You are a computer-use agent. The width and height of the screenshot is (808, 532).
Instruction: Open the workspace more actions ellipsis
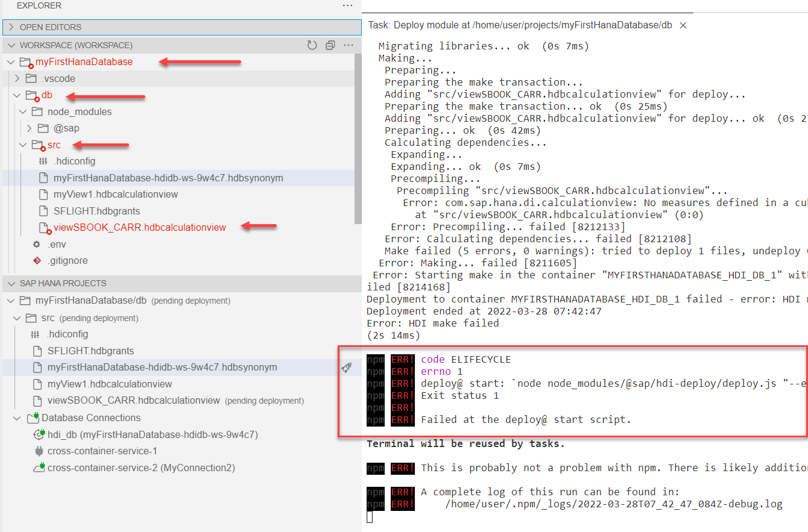pyautogui.click(x=348, y=45)
